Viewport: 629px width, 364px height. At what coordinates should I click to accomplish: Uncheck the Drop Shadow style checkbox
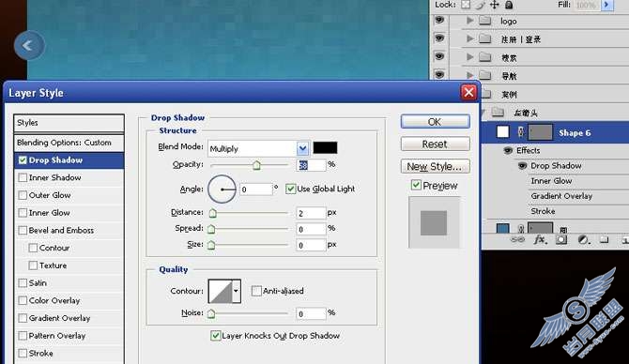(x=23, y=160)
